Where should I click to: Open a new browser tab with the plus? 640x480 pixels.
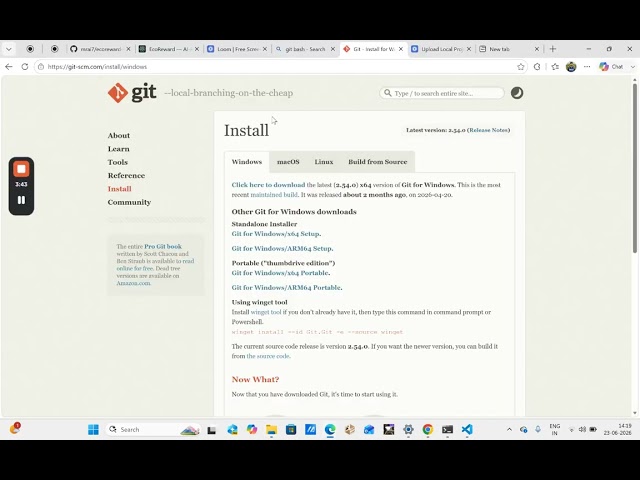(553, 49)
